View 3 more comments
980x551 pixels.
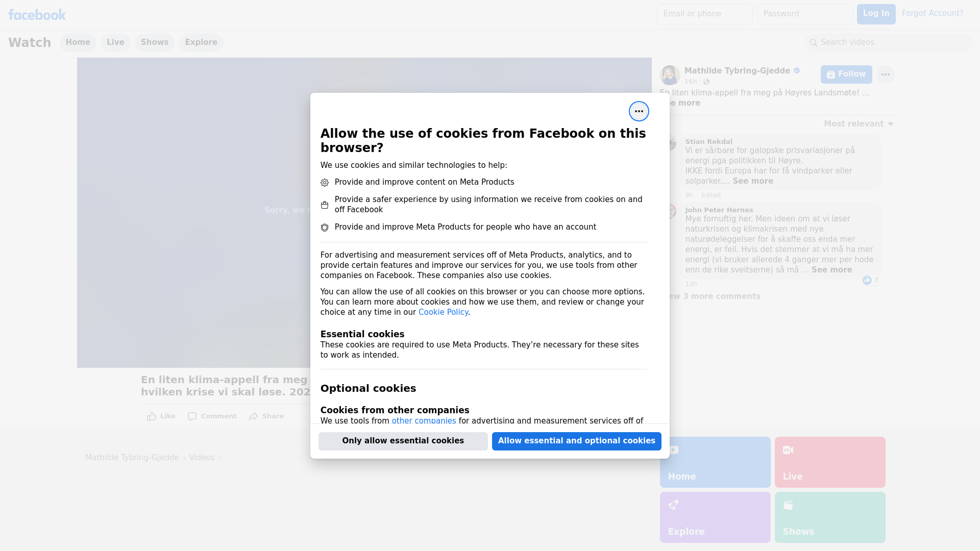pos(715,296)
